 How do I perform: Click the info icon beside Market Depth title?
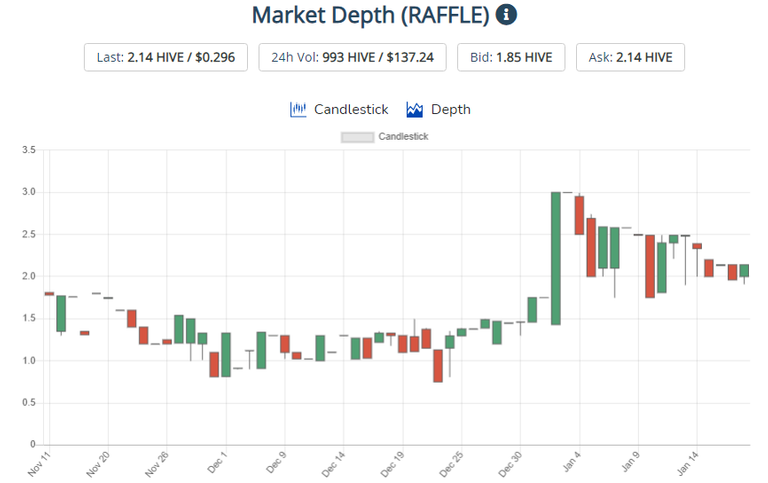[x=506, y=15]
